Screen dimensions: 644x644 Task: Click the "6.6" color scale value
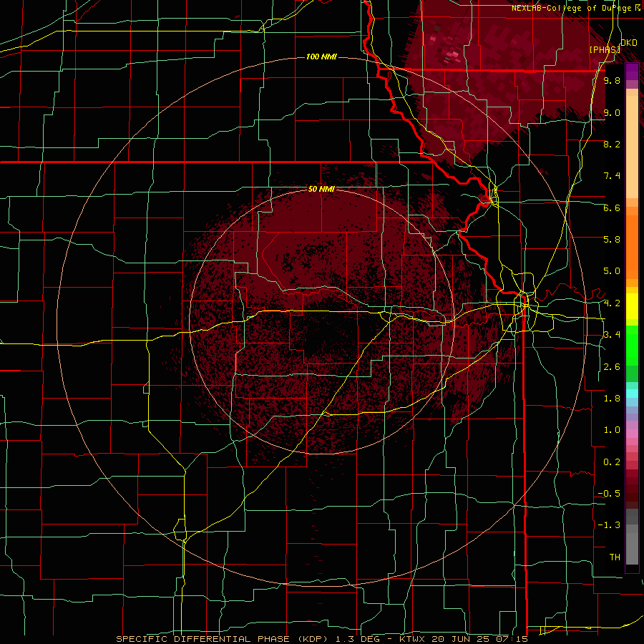coord(612,208)
